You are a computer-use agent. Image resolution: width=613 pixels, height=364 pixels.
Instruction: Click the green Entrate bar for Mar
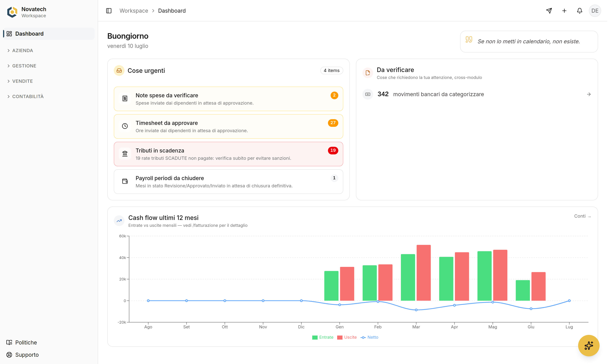click(408, 277)
